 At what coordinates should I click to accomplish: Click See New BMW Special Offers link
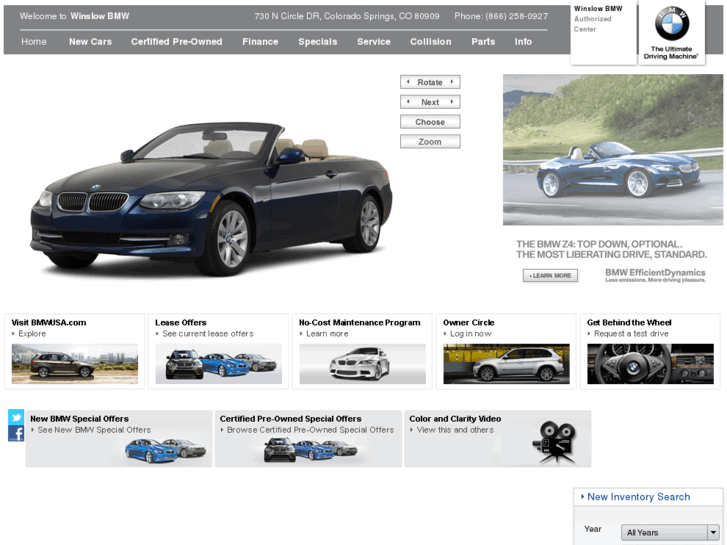(94, 430)
